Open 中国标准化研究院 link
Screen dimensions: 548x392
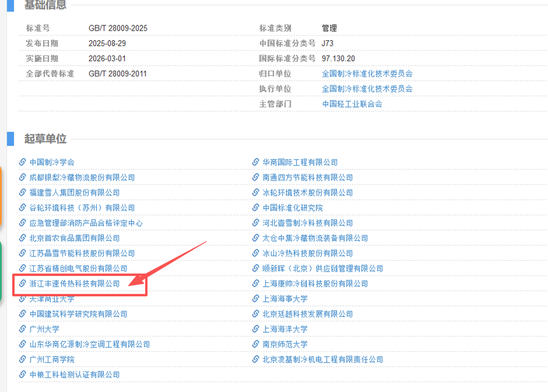click(x=292, y=208)
